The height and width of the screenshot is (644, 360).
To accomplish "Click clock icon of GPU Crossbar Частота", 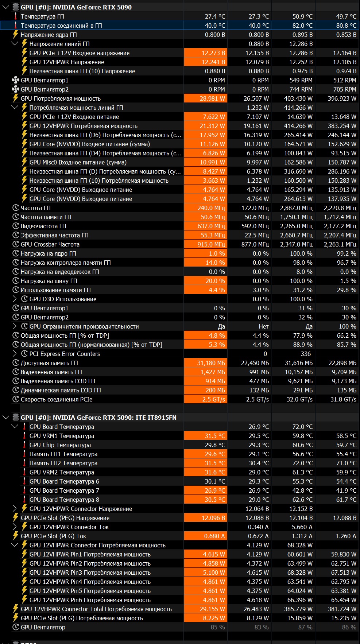I will click(15, 244).
